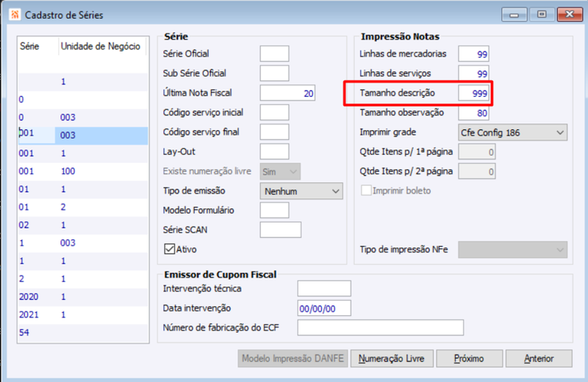
Task: Click the Modelo Impressão DANFE button
Action: (x=293, y=358)
